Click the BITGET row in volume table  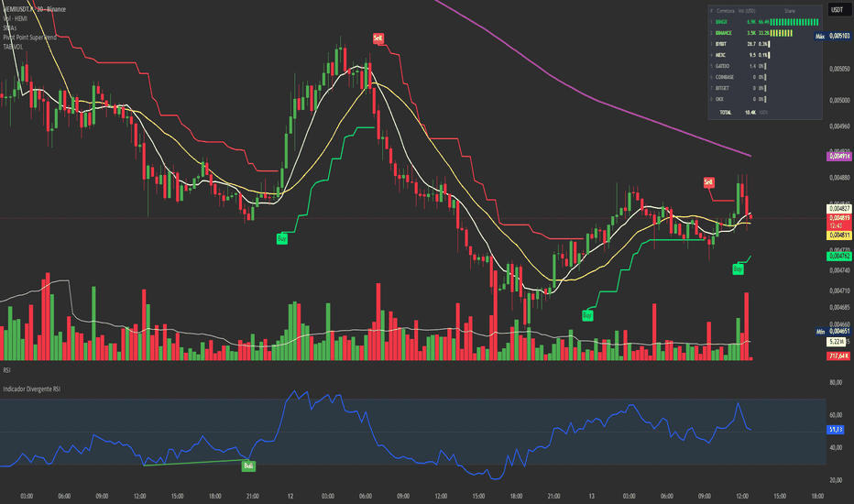[x=765, y=88]
